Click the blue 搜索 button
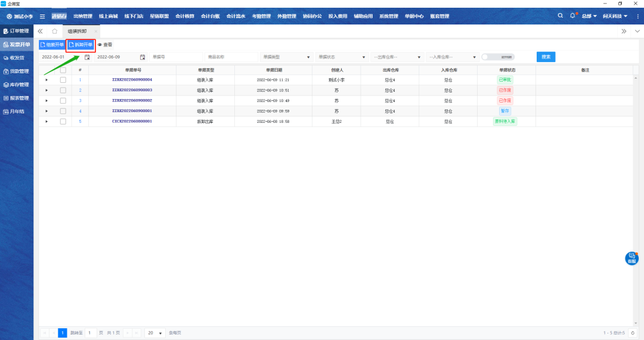644x340 pixels. [546, 57]
